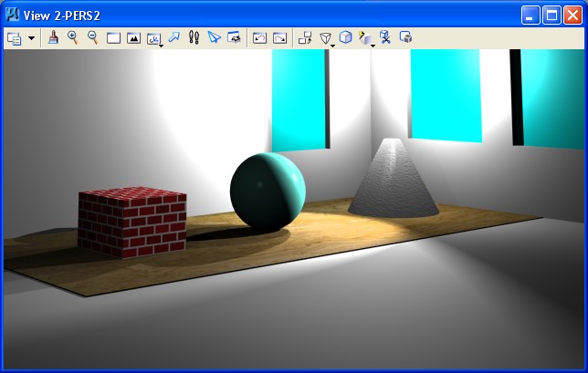Open the View Attributes tool
The width and height of the screenshot is (588, 373).
coord(15,38)
